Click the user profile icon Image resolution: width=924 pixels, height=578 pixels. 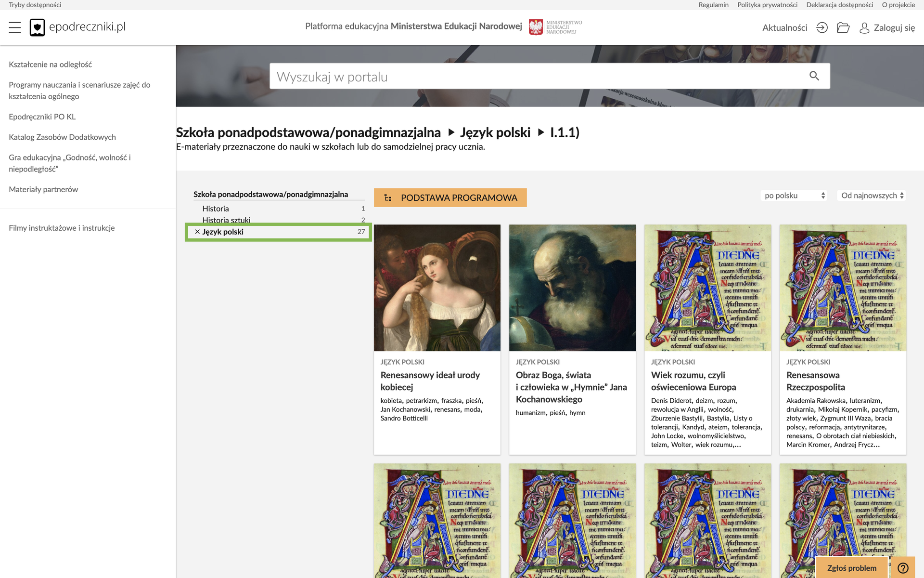point(864,28)
